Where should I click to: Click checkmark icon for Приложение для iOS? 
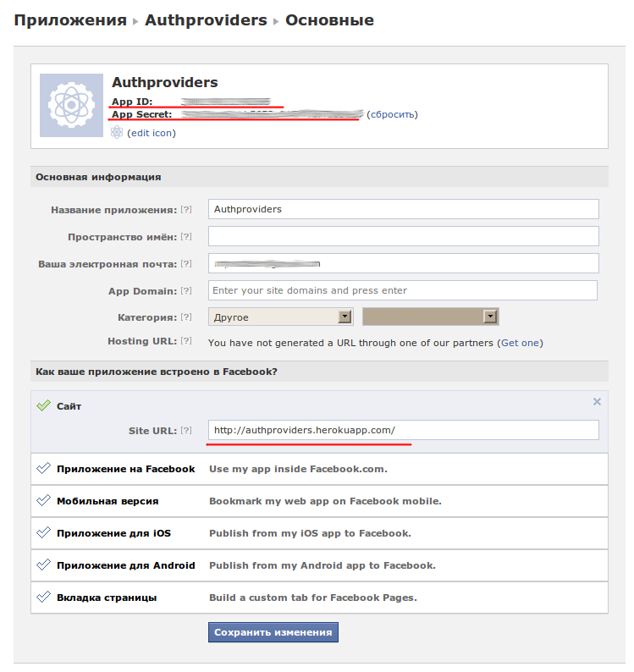point(44,533)
